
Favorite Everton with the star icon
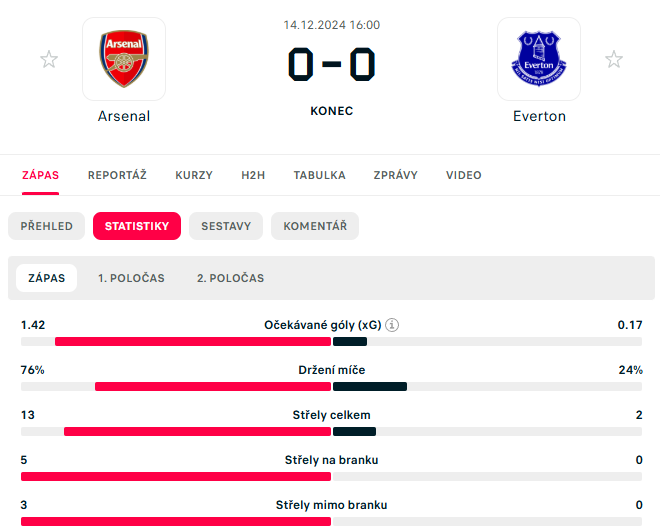pyautogui.click(x=614, y=59)
